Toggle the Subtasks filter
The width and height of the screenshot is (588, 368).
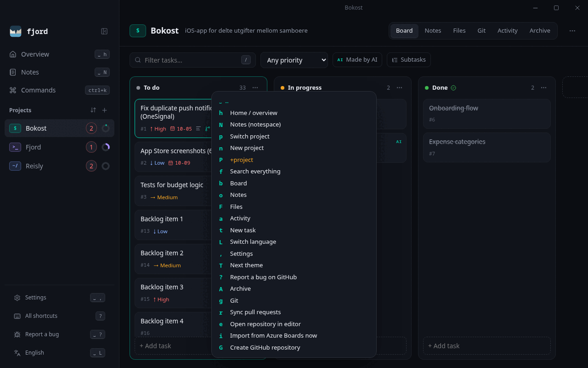[409, 60]
